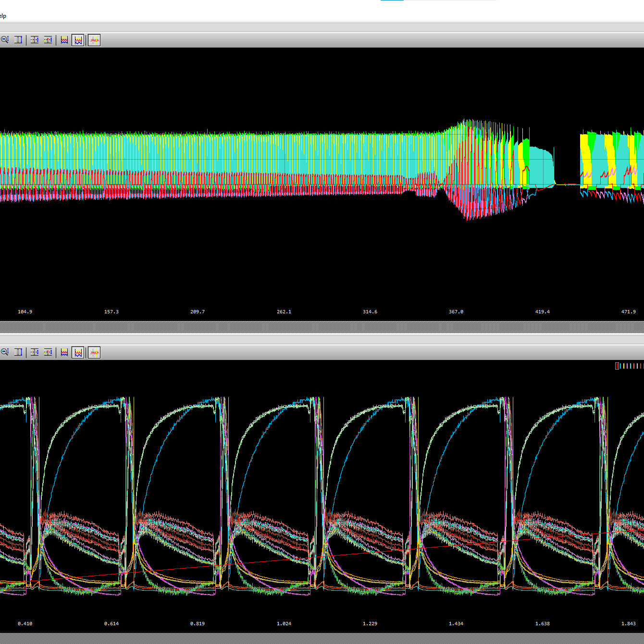Click second dashed-line channel scaling icon, upper toolbar
The image size is (644, 644).
(x=48, y=40)
